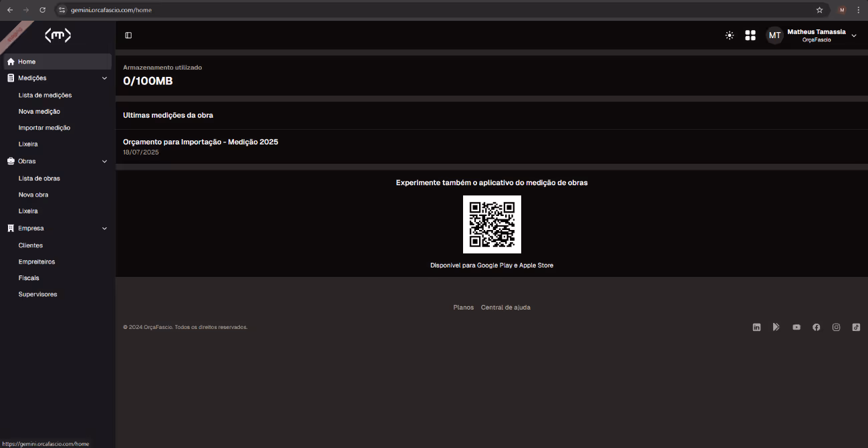Open the browser three-dot menu
The width and height of the screenshot is (868, 448).
858,10
